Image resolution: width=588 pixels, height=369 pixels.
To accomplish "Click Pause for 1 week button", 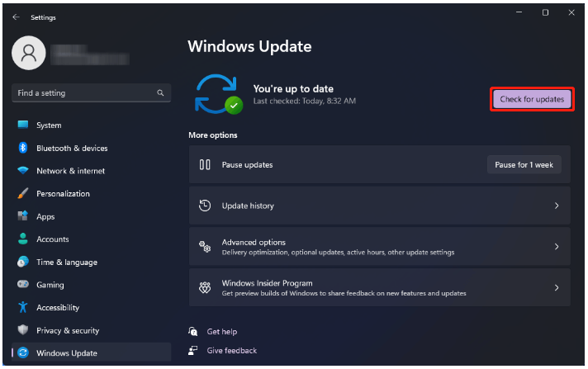I will 524,164.
